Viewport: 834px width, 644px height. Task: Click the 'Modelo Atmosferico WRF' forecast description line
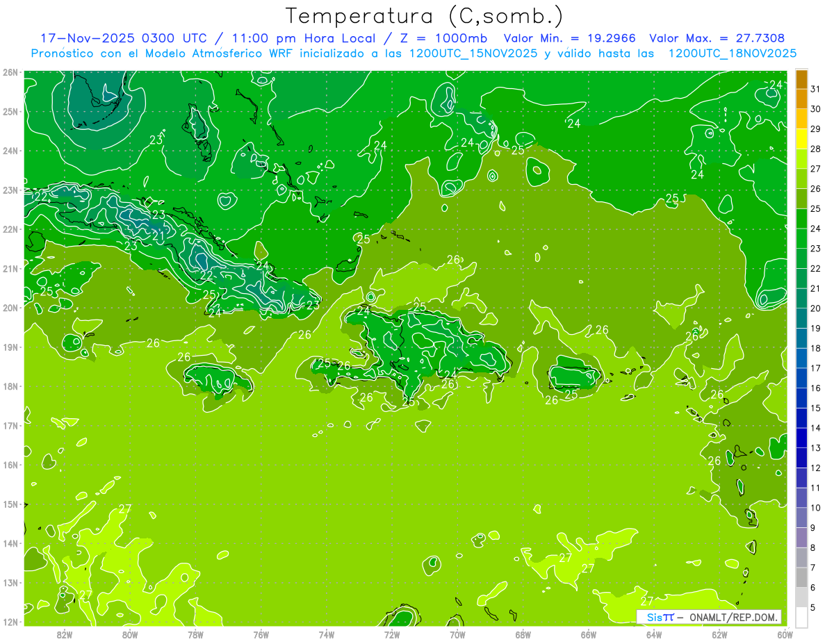point(414,53)
